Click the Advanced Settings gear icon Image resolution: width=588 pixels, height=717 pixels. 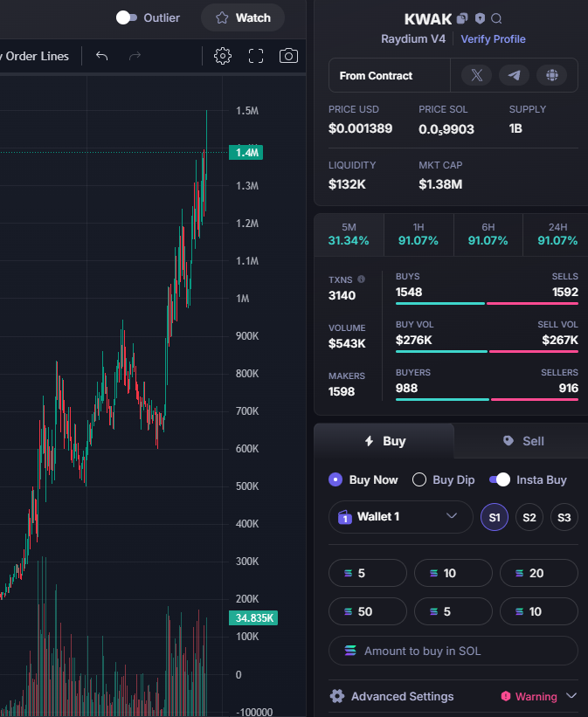pos(337,696)
